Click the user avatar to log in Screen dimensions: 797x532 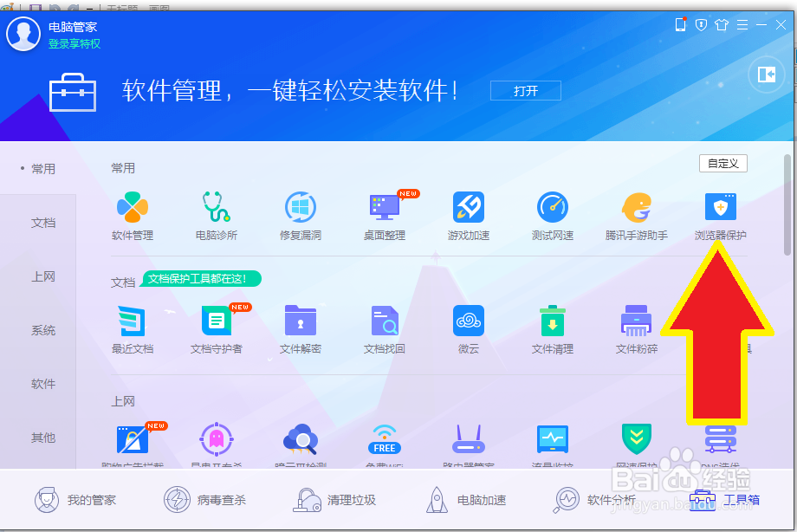tap(23, 34)
